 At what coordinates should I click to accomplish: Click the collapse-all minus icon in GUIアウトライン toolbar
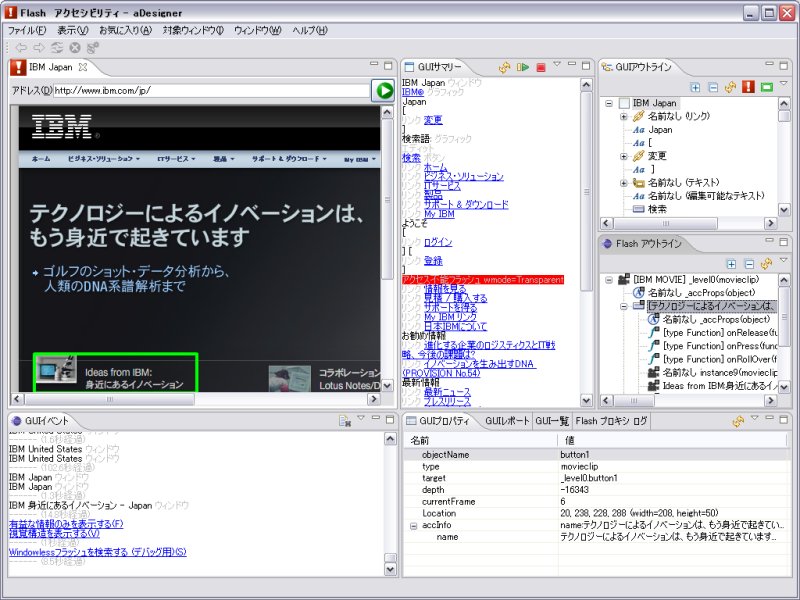(x=713, y=87)
